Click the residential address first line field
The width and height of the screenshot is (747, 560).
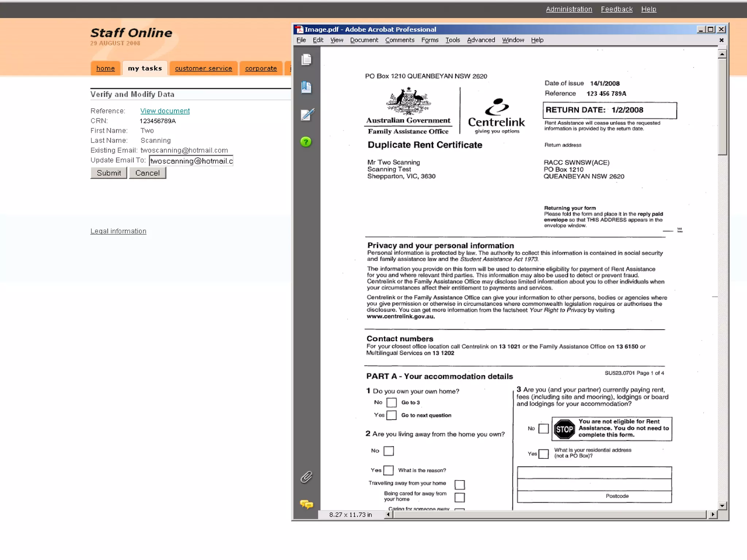pyautogui.click(x=594, y=472)
